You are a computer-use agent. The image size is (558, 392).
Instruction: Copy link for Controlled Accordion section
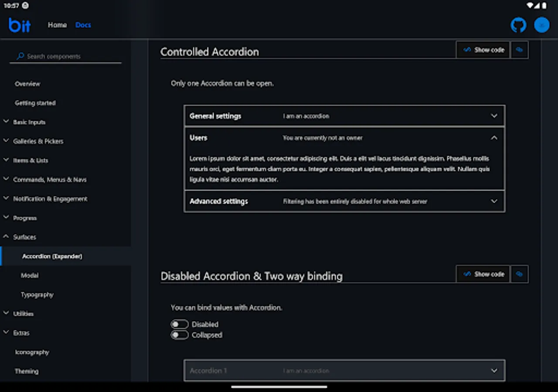[519, 50]
